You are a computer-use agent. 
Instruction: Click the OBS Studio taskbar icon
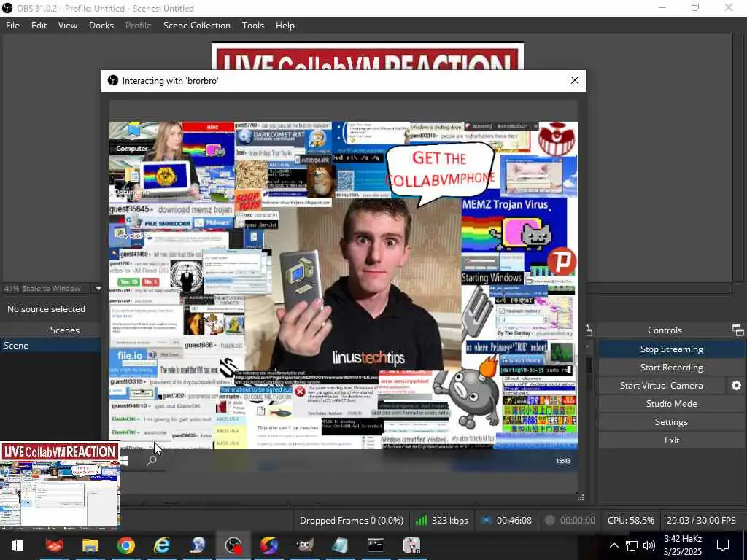pos(233,545)
